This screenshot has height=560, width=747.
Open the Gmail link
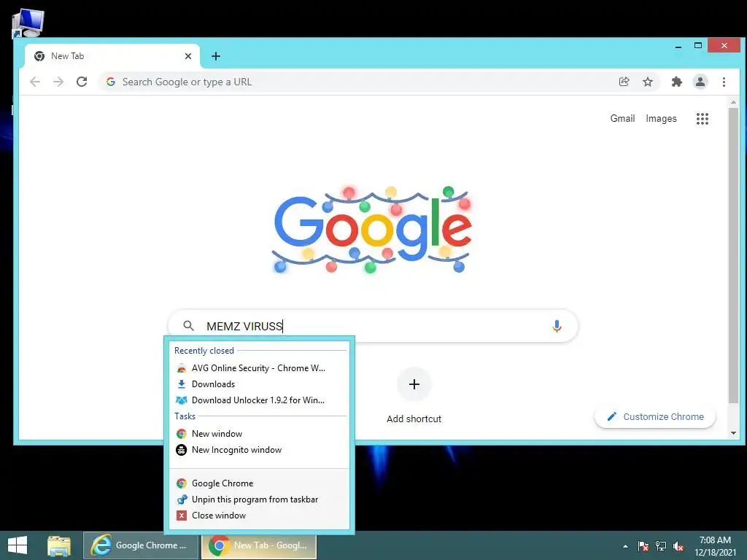click(622, 119)
